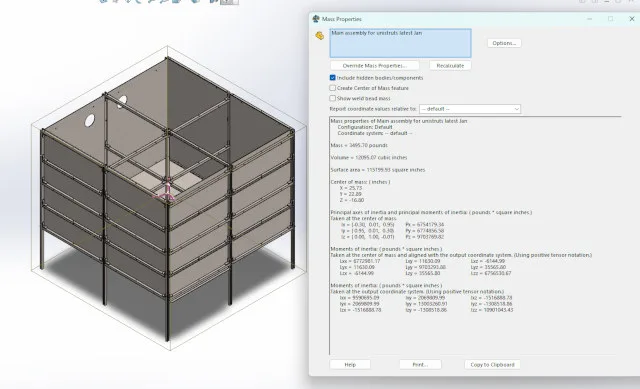Click the 'Z = -16.80' center of mass value
This screenshot has height=389, width=640.
[x=352, y=200]
